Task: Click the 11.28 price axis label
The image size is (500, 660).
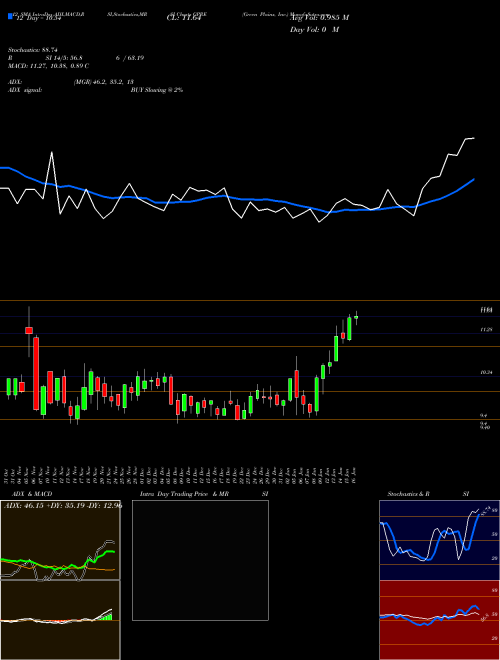Action: point(487,330)
